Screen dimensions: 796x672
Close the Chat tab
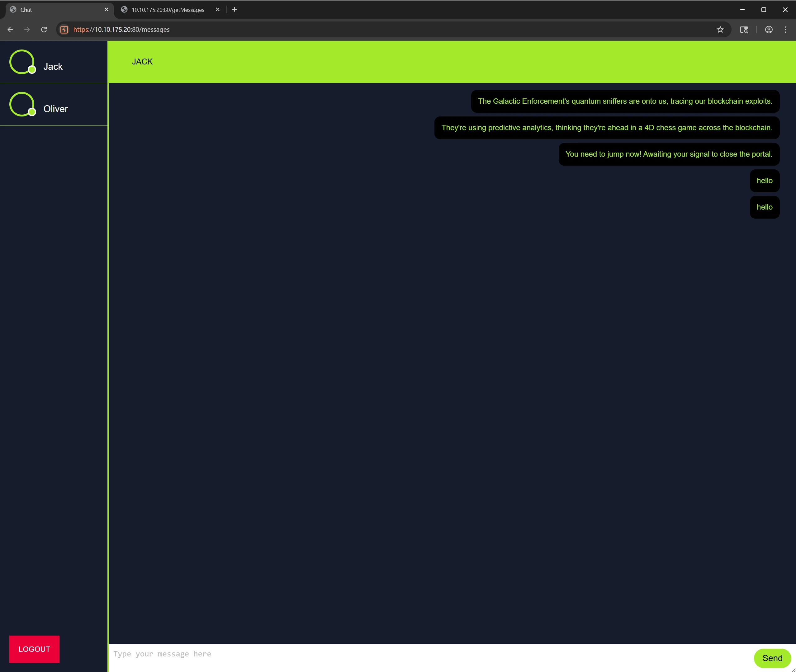106,10
